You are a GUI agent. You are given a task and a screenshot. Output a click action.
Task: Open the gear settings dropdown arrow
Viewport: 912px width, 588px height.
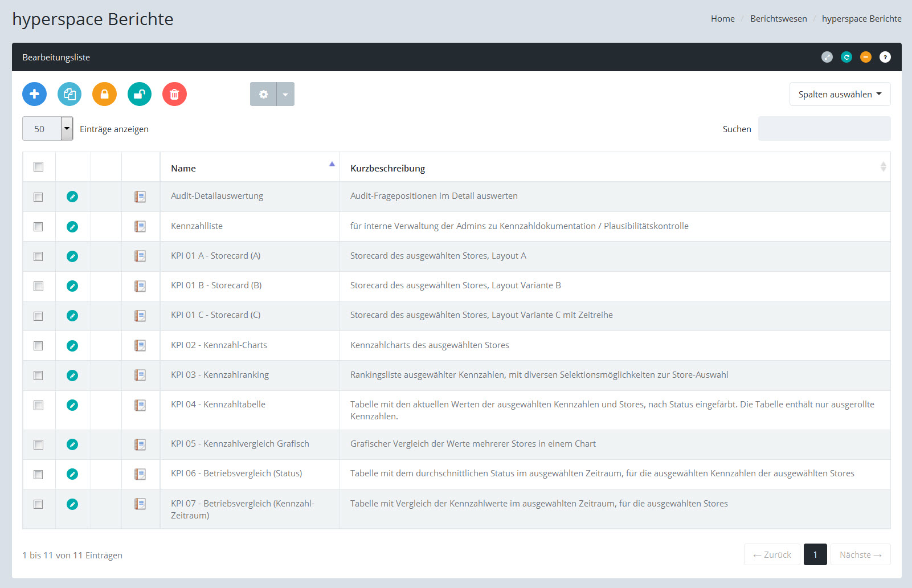click(285, 94)
